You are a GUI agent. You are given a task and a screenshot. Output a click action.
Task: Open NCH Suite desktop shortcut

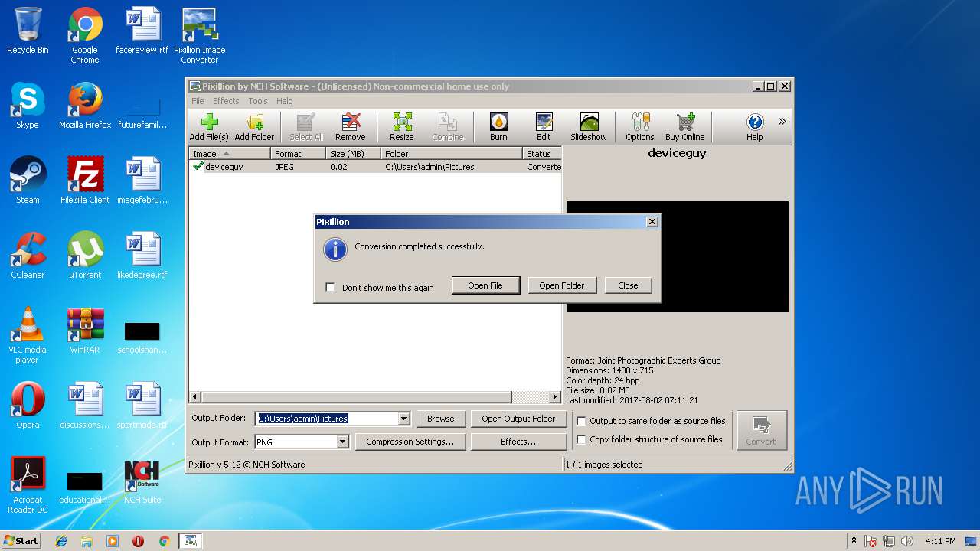[x=142, y=483]
